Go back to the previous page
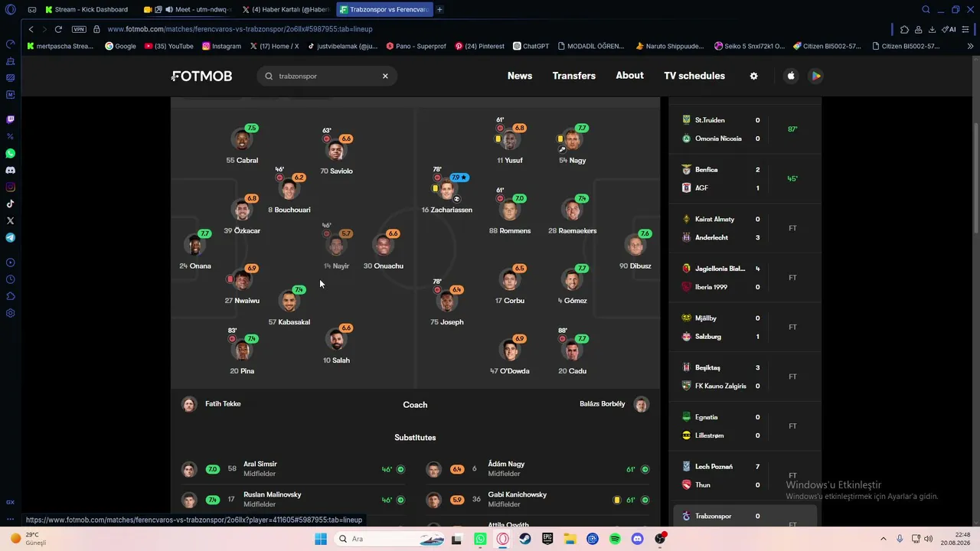 tap(31, 29)
